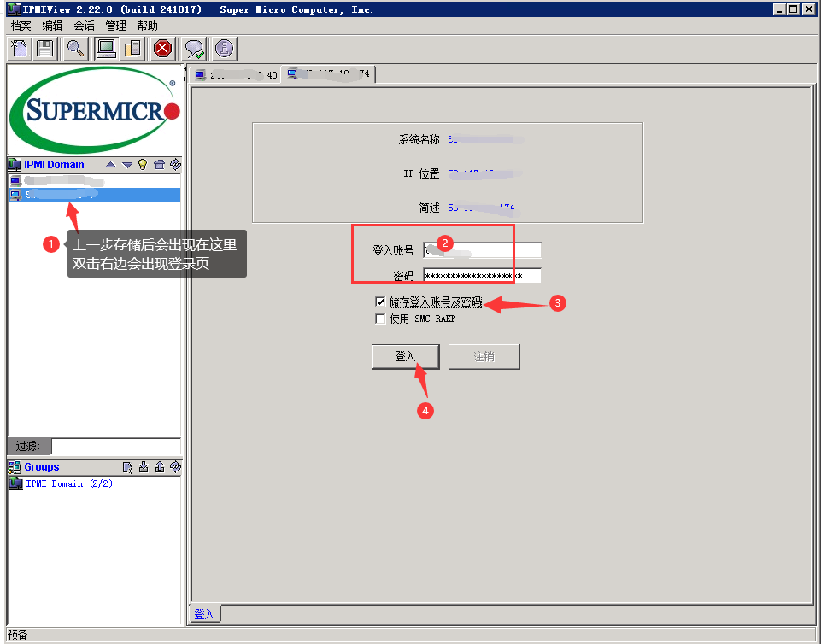Refresh the IPMI Domain list with the refresh icon
The width and height of the screenshot is (821, 644).
point(174,164)
